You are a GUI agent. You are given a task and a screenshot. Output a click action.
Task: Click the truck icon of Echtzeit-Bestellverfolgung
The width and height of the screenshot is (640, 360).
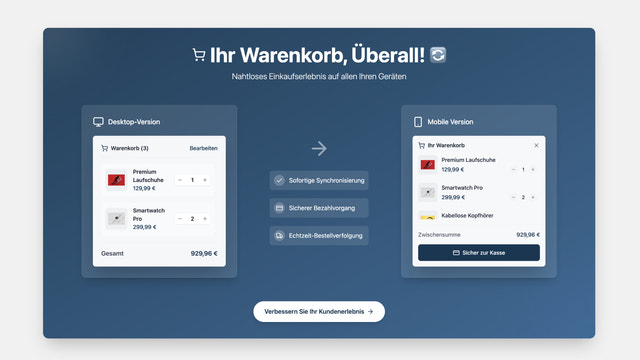279,236
